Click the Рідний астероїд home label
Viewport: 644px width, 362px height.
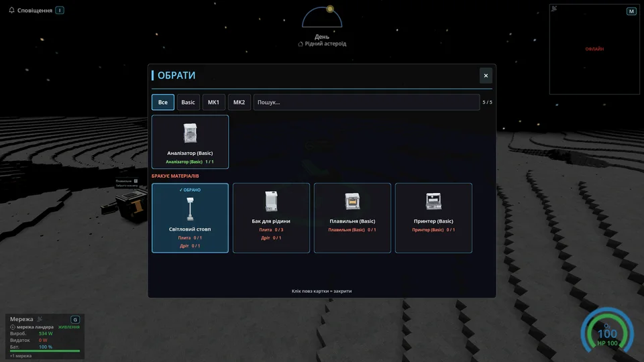click(322, 44)
